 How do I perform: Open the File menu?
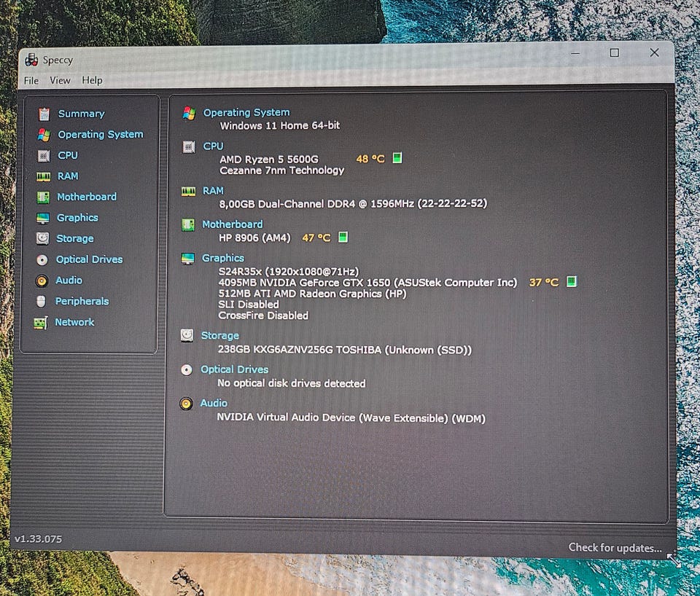click(x=31, y=81)
